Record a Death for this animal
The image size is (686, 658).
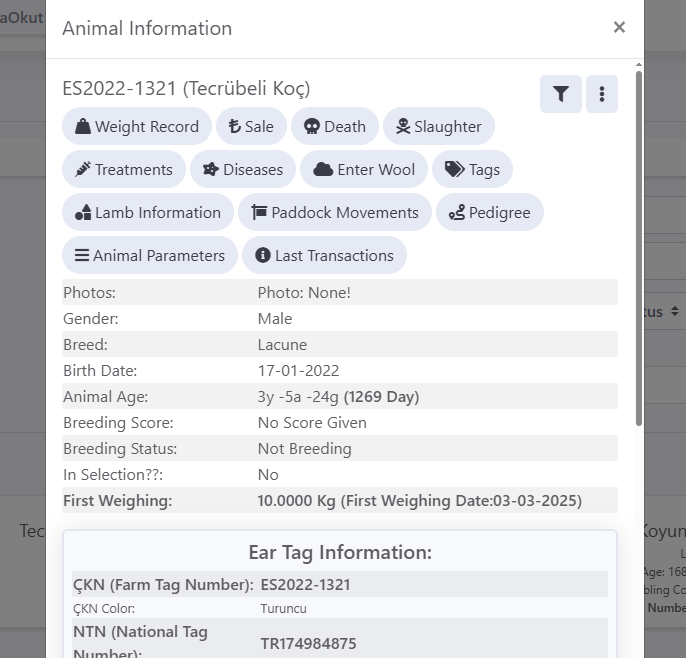coord(335,126)
